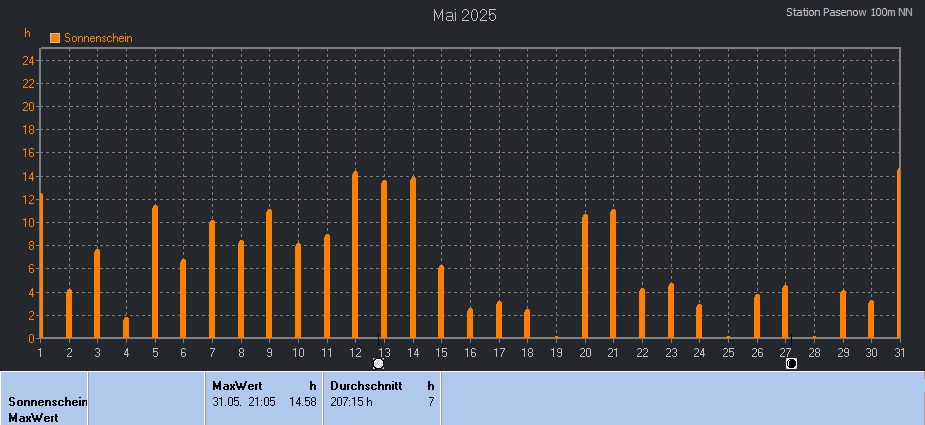This screenshot has width=925, height=425.
Task: Select the orange bar for day 3
Action: point(97,293)
